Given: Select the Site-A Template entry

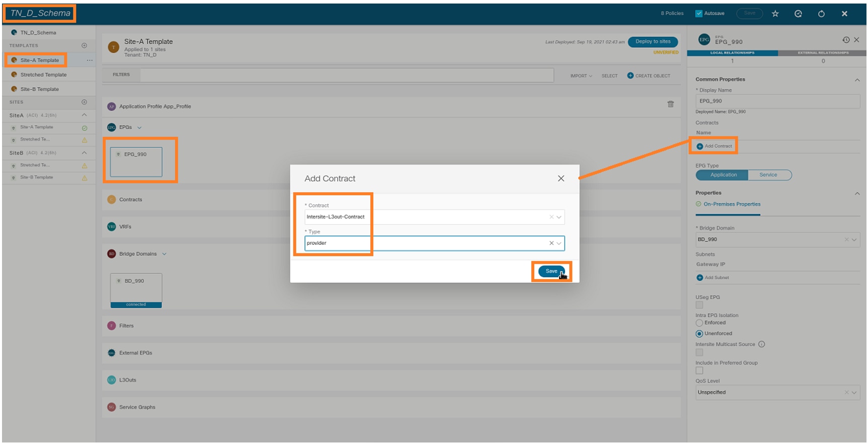Looking at the screenshot, I should pyautogui.click(x=39, y=60).
